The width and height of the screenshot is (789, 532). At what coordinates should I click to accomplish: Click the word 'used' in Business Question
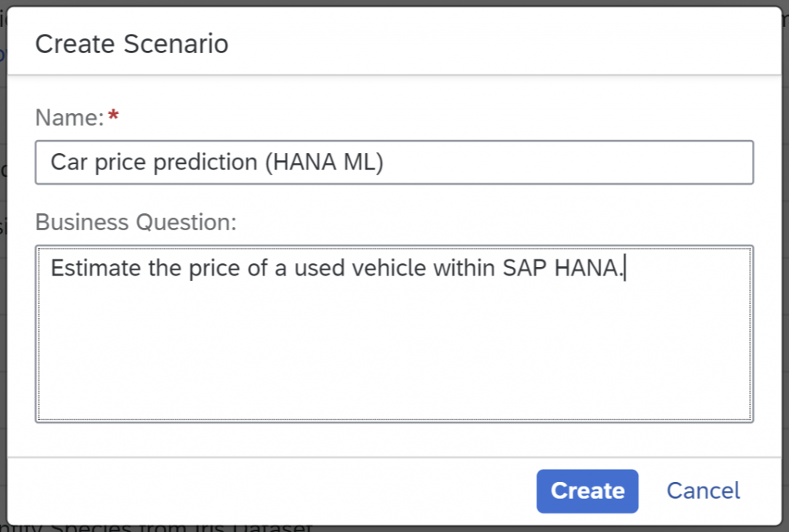point(320,268)
